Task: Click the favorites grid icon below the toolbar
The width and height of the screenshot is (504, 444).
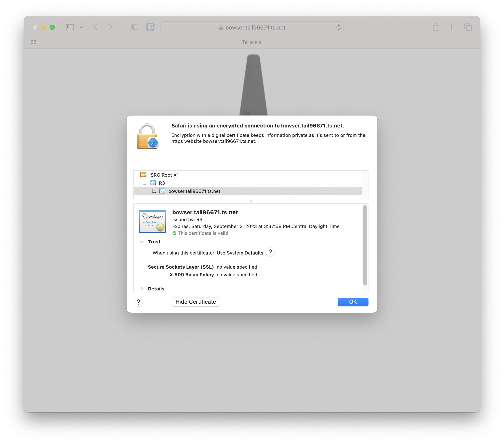Action: coord(34,42)
